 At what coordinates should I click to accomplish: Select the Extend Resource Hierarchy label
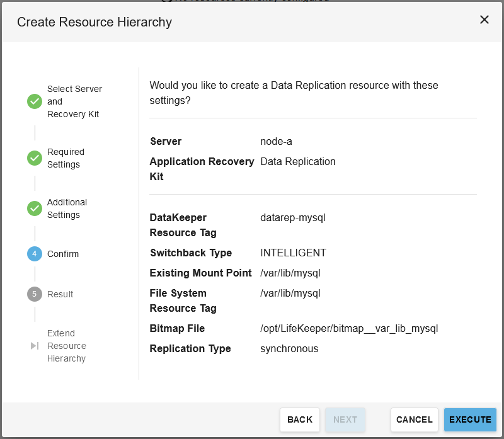point(66,346)
